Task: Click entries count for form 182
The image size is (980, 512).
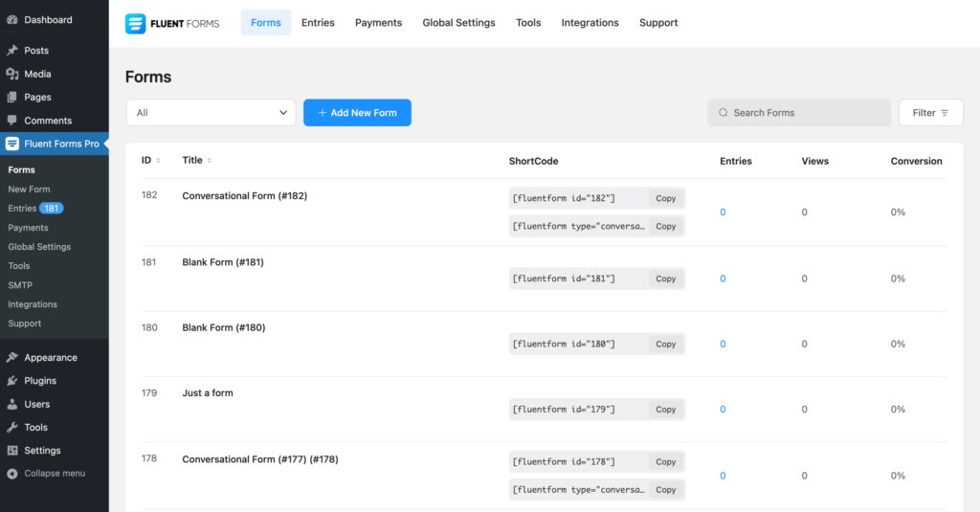Action: (723, 211)
